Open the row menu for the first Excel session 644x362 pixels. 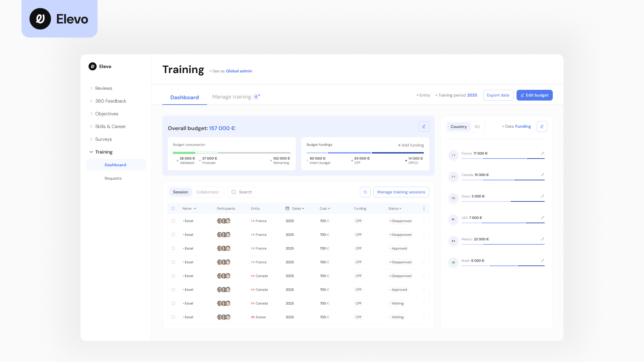pyautogui.click(x=424, y=221)
